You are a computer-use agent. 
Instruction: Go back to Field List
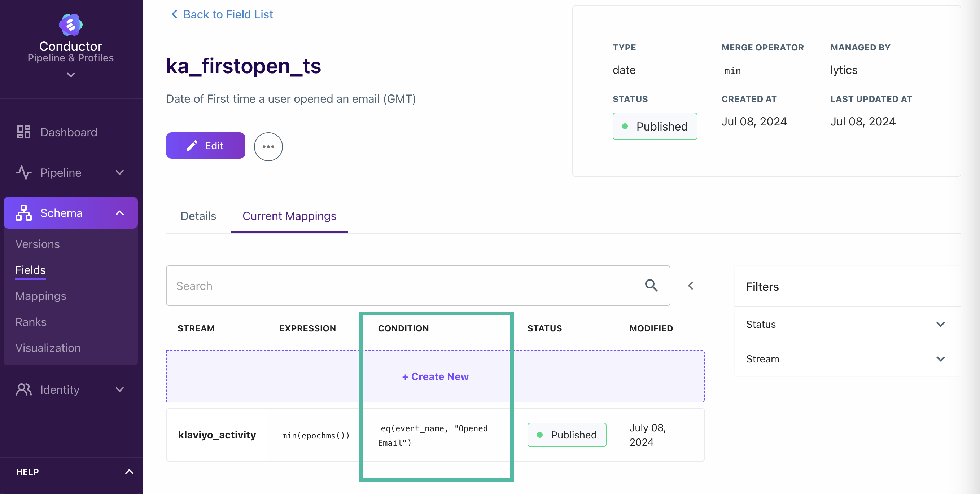pyautogui.click(x=222, y=14)
